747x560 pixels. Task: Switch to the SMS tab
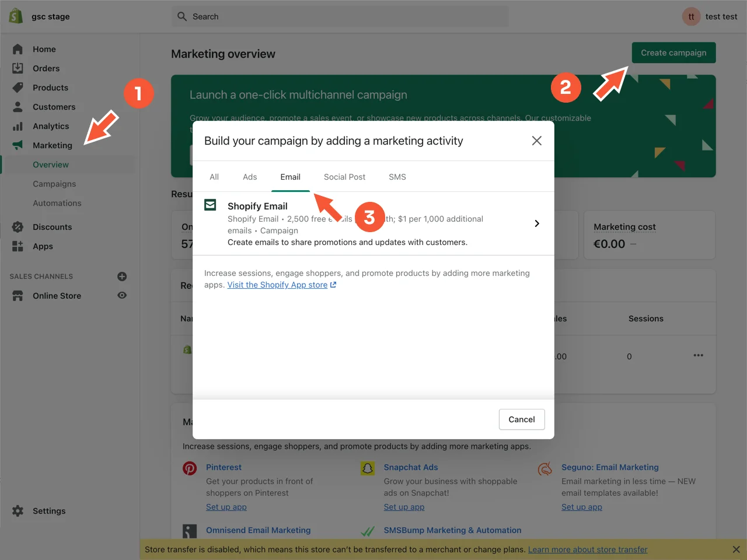tap(397, 177)
